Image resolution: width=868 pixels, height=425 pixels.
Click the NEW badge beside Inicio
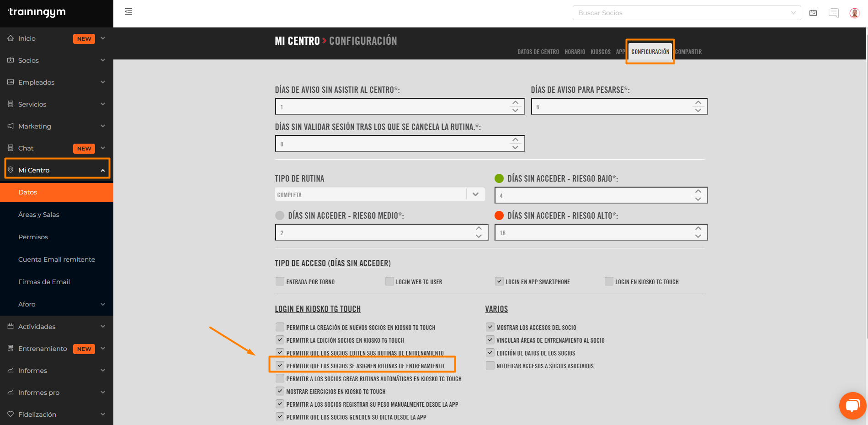tap(84, 39)
